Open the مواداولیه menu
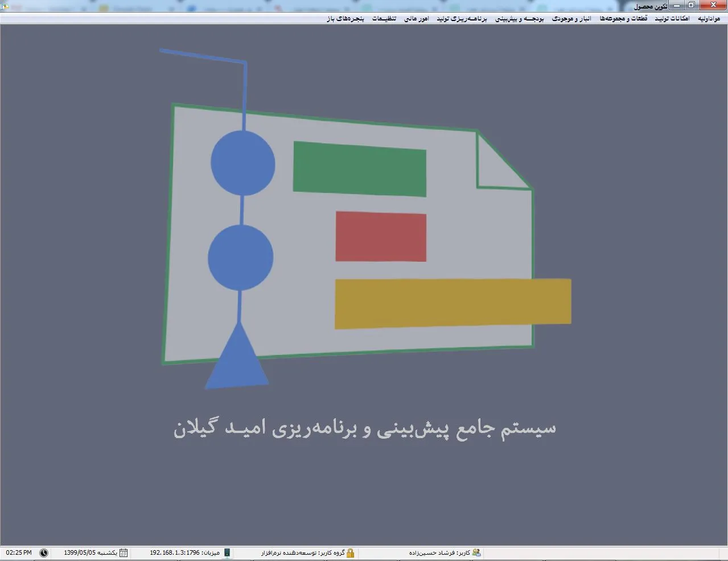The height and width of the screenshot is (561, 728). [709, 19]
